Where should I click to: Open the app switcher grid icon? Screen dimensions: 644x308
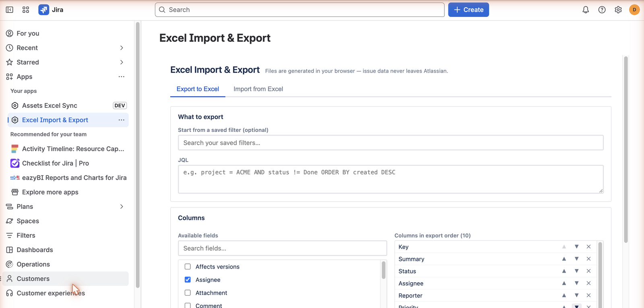point(26,10)
